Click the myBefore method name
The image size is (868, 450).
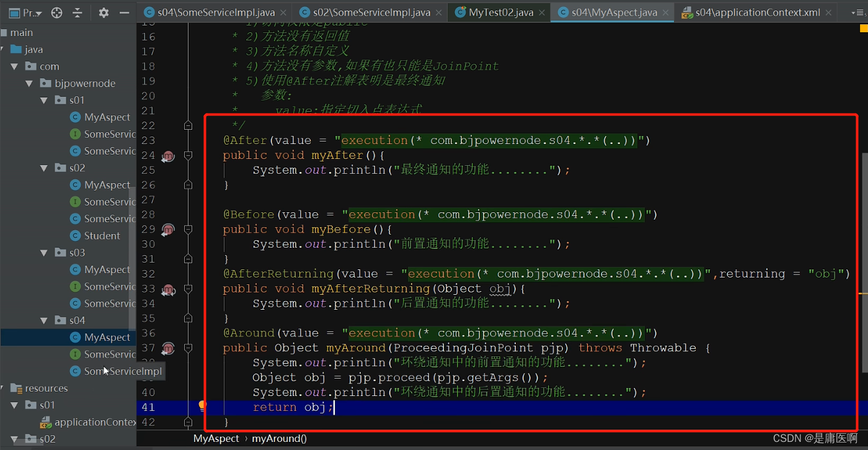[340, 229]
